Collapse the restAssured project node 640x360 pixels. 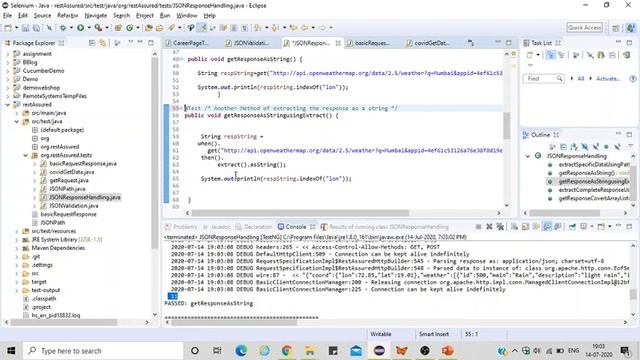tap(7, 104)
